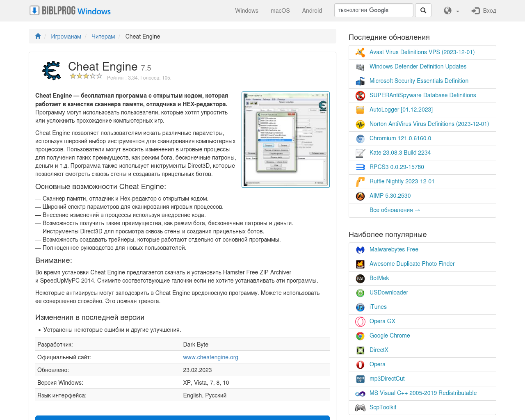Open ScpToolkit link
Viewport: 525px width, 420px height.
click(x=383, y=407)
